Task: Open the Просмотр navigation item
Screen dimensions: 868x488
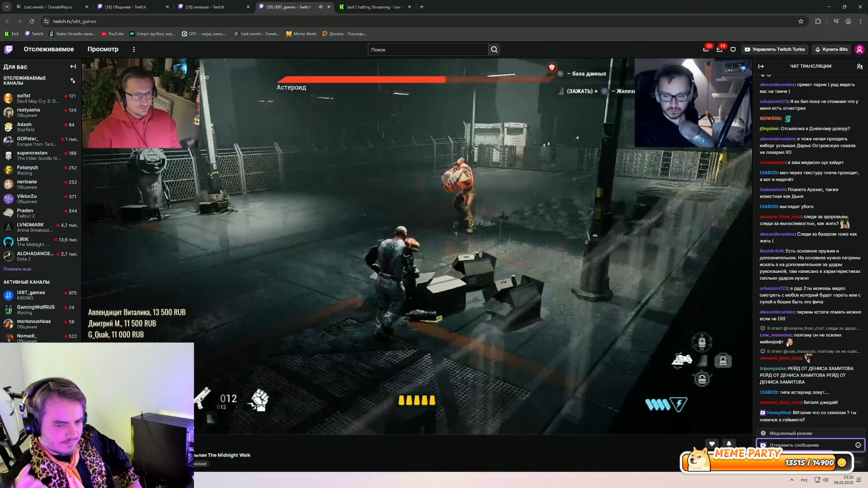Action: (x=103, y=49)
